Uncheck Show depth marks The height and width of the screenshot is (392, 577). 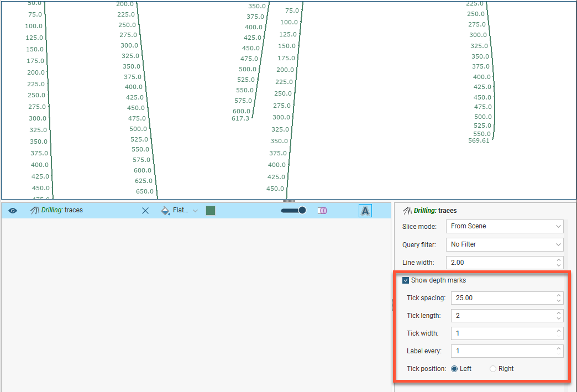(x=406, y=280)
